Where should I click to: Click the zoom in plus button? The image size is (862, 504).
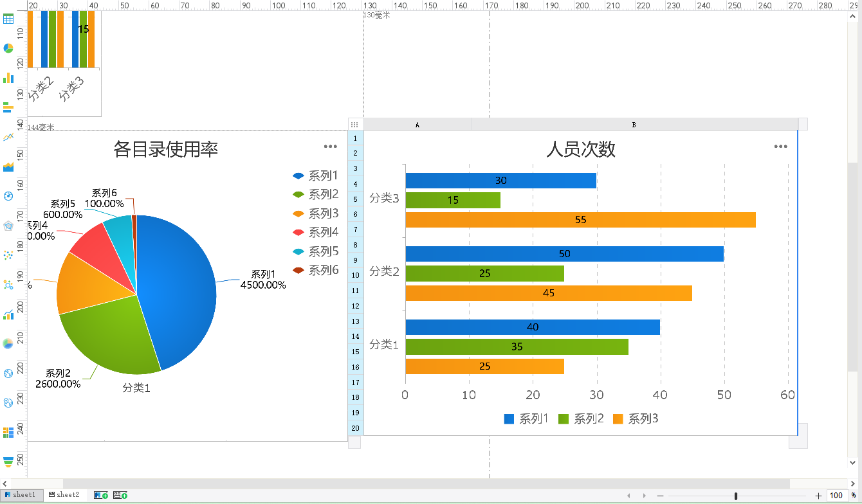point(818,496)
